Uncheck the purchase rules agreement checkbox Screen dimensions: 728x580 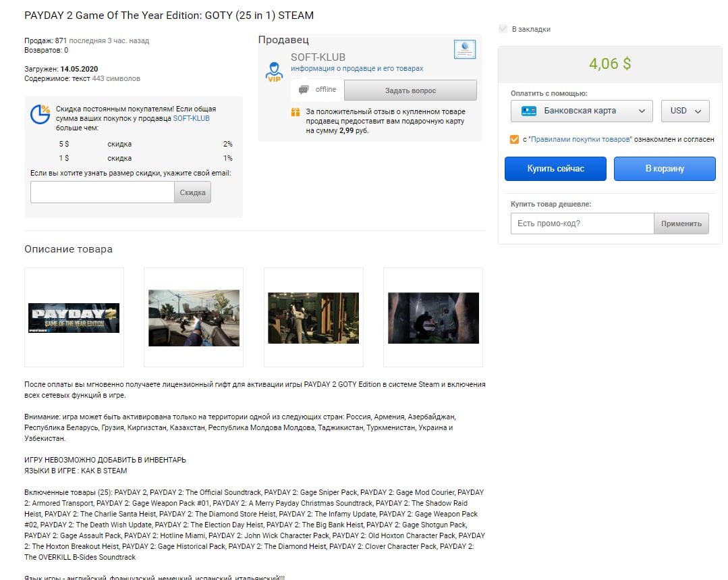tap(514, 139)
